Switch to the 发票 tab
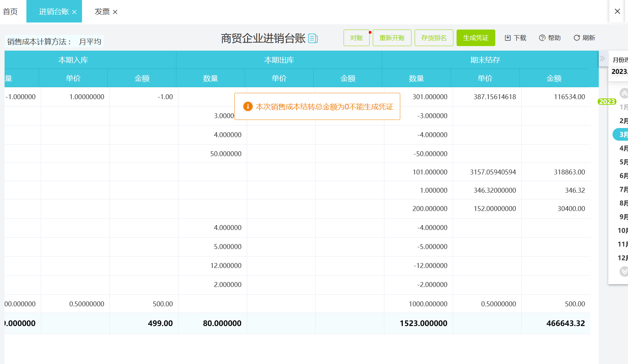628x364 pixels. coord(101,12)
